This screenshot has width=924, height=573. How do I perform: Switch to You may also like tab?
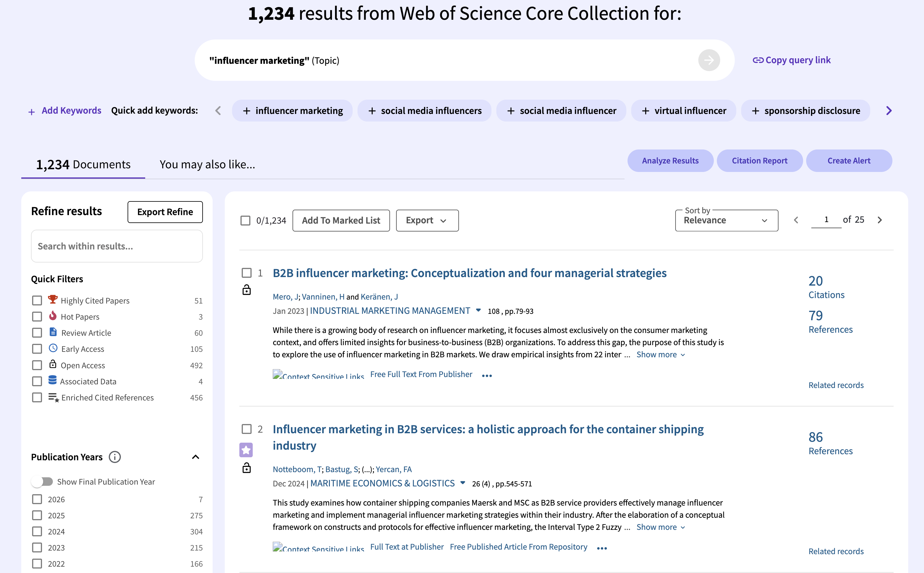click(x=207, y=164)
